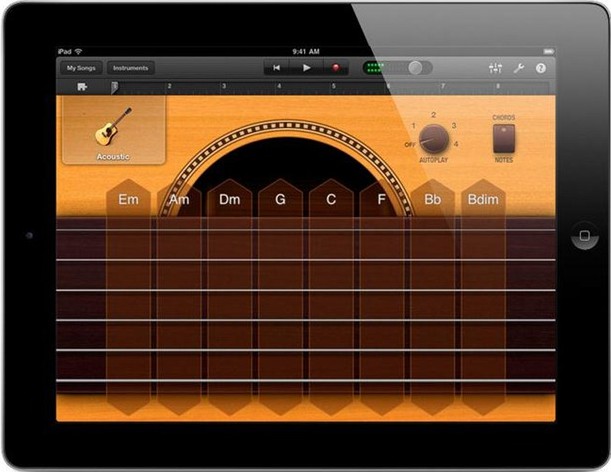Screen dimensions: 611x472
Task: Strum the Am chord strip
Action: point(179,297)
